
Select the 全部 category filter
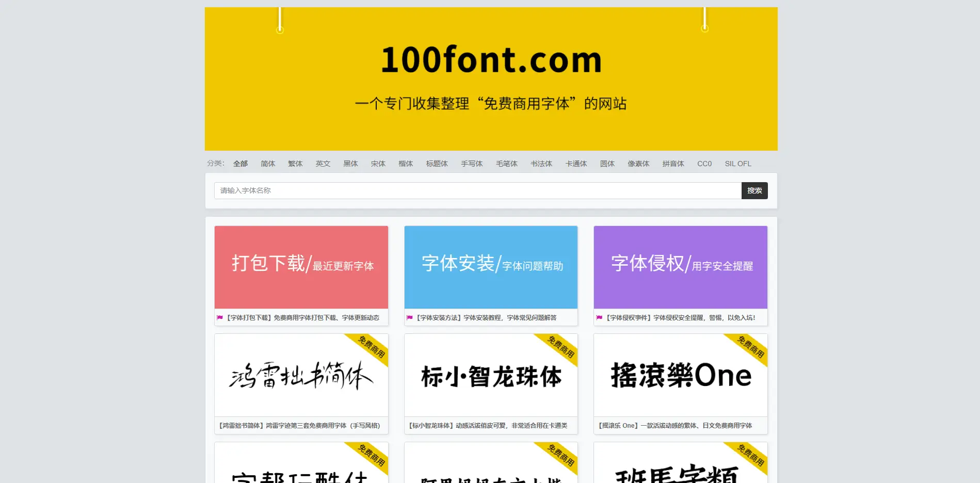240,164
